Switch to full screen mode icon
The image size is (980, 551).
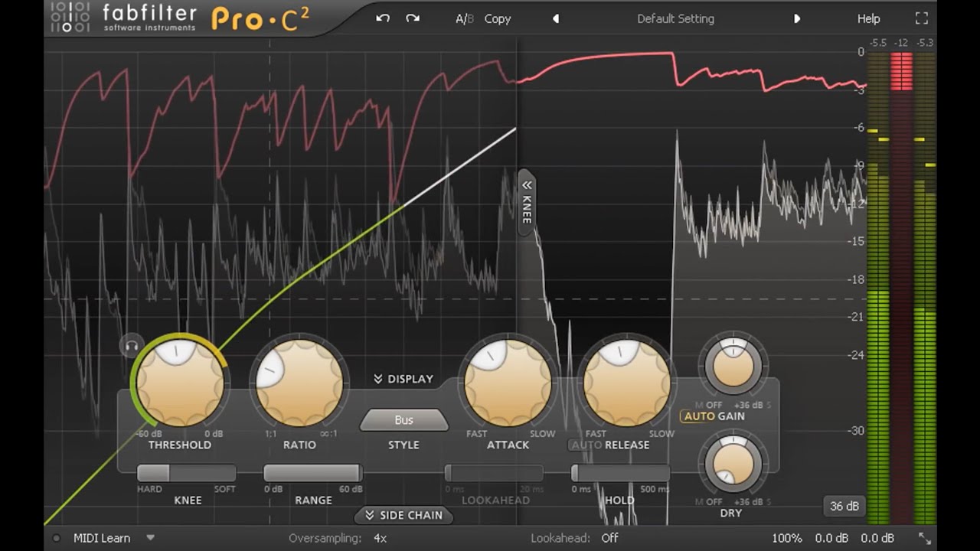coord(921,18)
